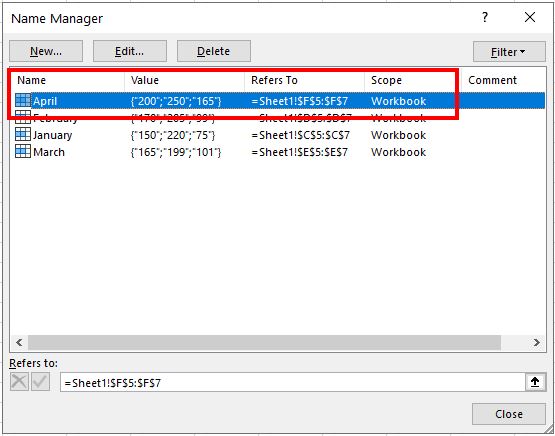Image resolution: width=555 pixels, height=436 pixels.
Task: Click the horizontal scrollbar thumb
Action: coord(264,342)
